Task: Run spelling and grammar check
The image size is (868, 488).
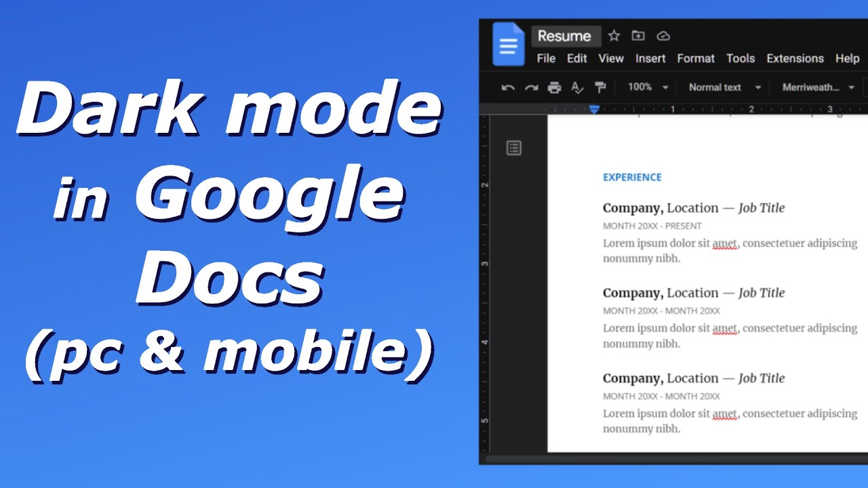Action: click(577, 87)
